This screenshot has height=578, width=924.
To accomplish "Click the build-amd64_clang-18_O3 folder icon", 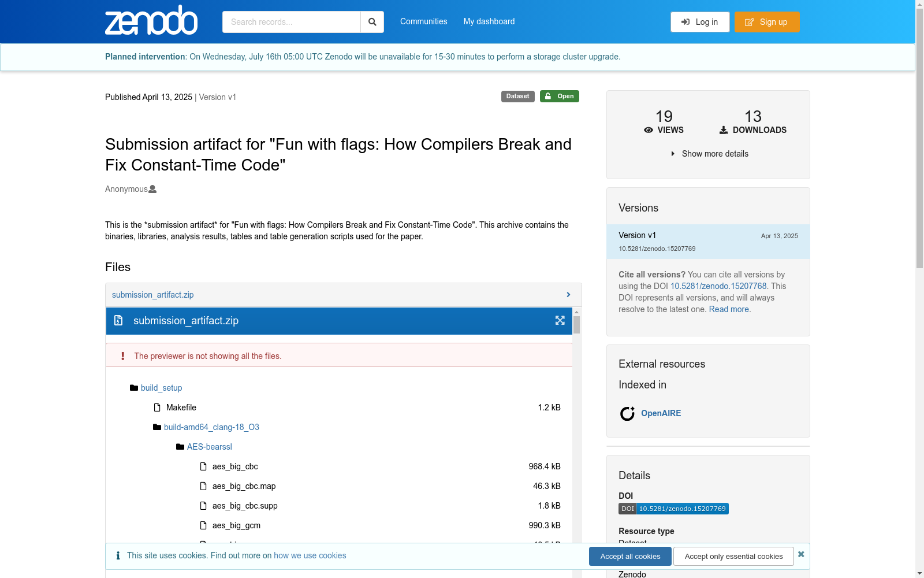I will (x=157, y=427).
